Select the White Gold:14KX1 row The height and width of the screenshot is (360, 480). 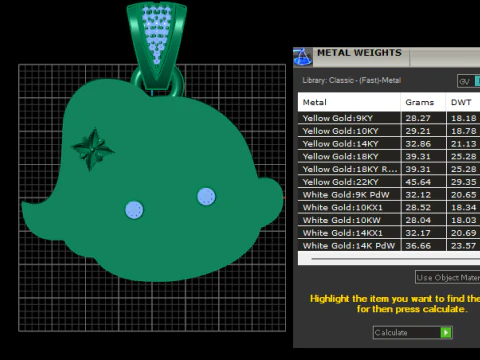click(x=389, y=233)
